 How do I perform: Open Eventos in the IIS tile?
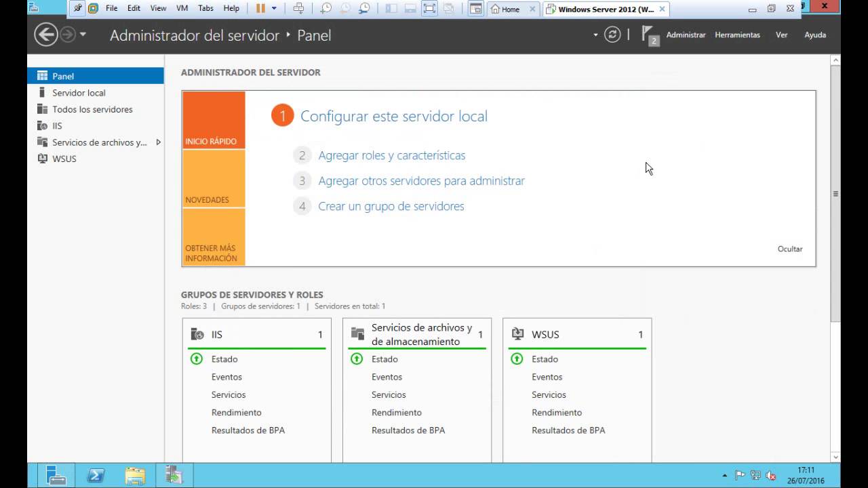pos(226,377)
